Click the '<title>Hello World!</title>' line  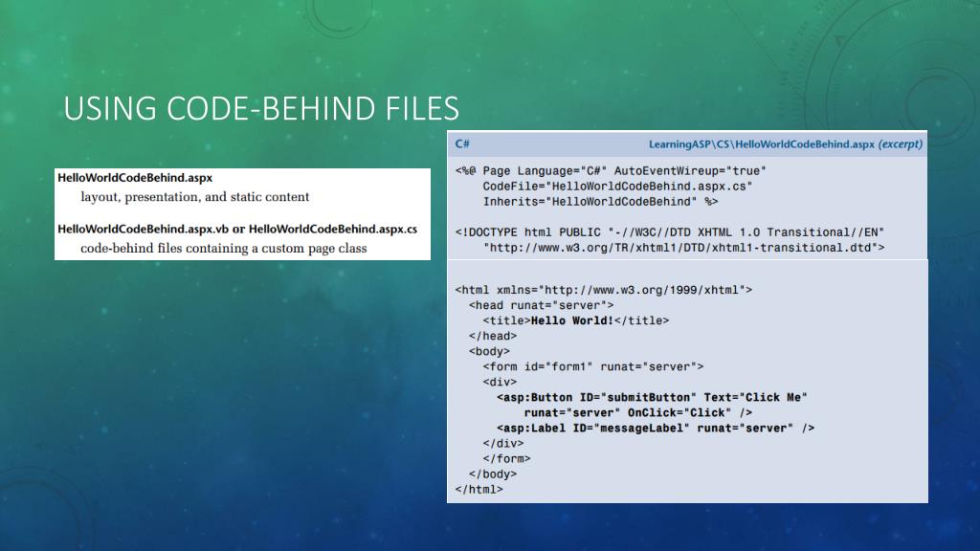click(x=575, y=320)
